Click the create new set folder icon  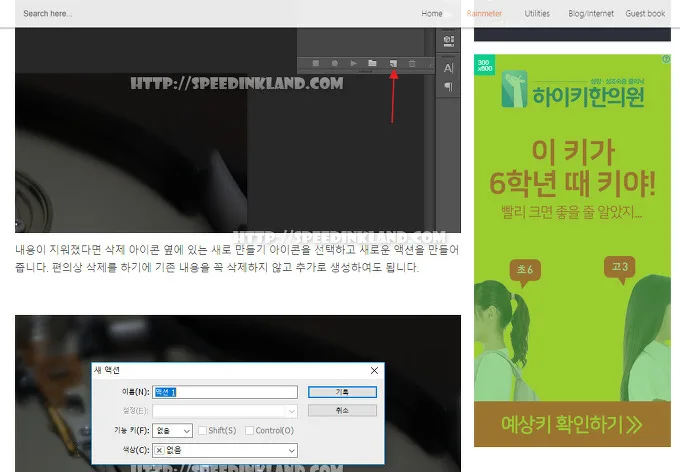click(x=373, y=63)
